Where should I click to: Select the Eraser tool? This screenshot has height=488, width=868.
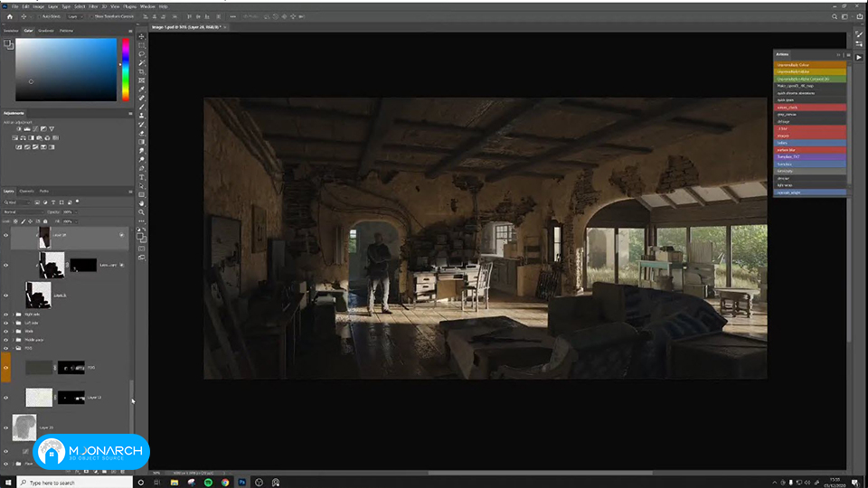pos(142,134)
